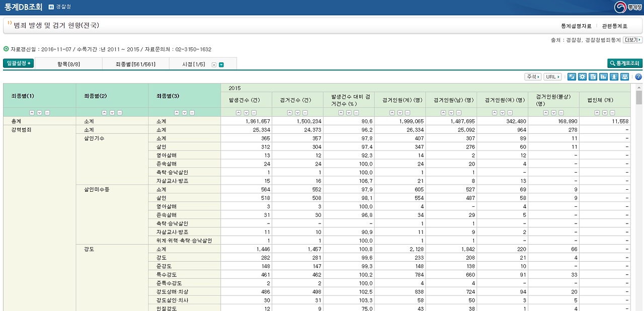Click the 통계표조회 search button
The width and height of the screenshot is (644, 311).
(625, 63)
